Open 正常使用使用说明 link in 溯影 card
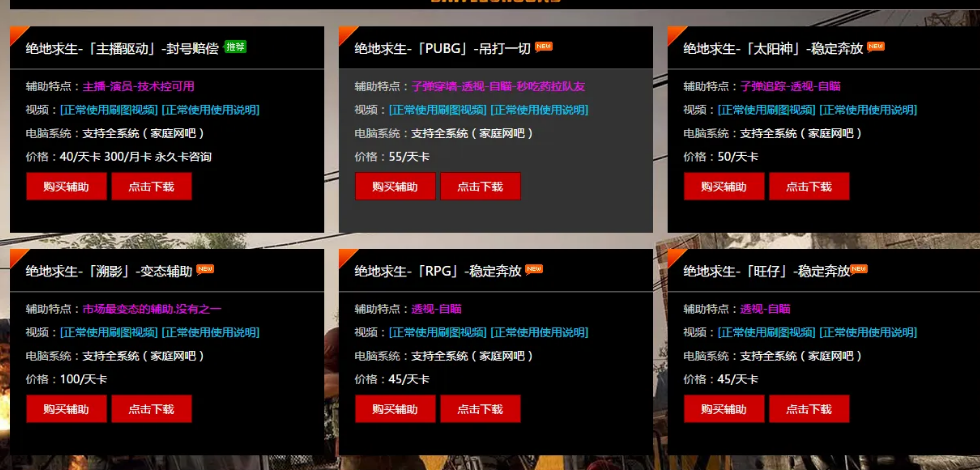The height and width of the screenshot is (470, 980). 211,332
